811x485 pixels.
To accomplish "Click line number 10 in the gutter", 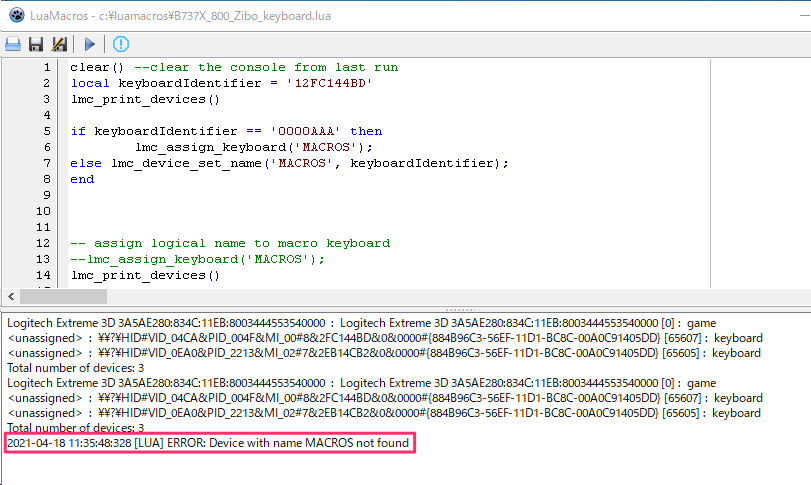I will [x=43, y=211].
